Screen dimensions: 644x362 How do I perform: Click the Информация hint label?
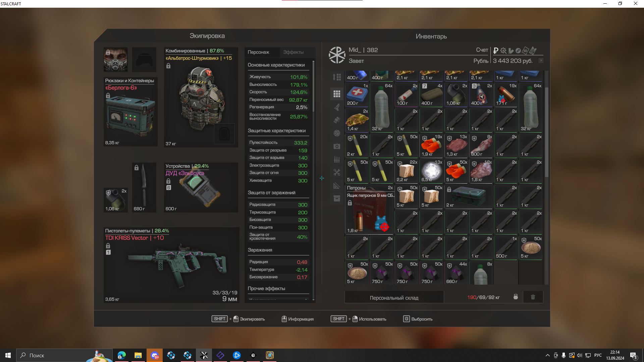pyautogui.click(x=301, y=319)
